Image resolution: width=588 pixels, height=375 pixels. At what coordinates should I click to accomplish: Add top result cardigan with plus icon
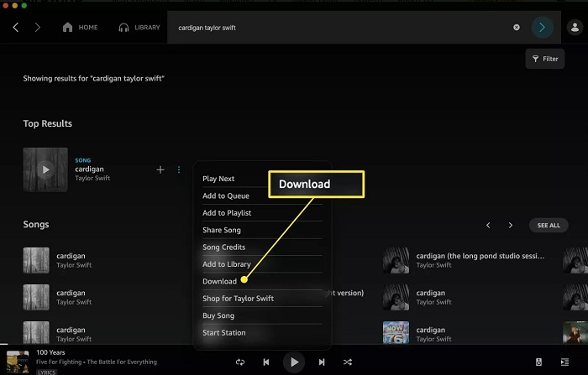coord(160,169)
